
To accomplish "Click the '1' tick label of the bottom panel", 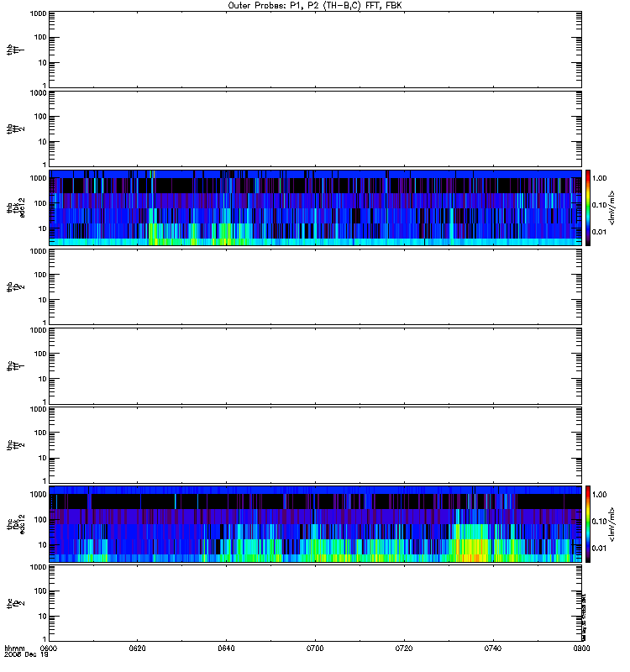I will (44, 639).
